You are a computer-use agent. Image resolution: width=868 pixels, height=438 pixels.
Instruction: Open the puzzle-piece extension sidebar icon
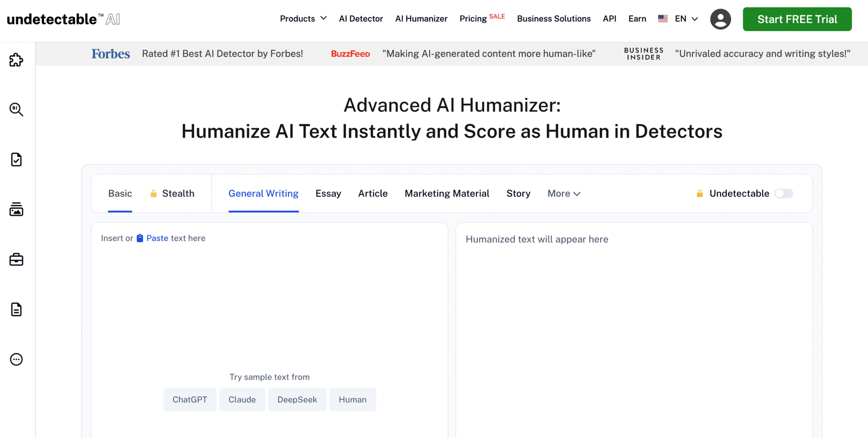[x=16, y=60]
